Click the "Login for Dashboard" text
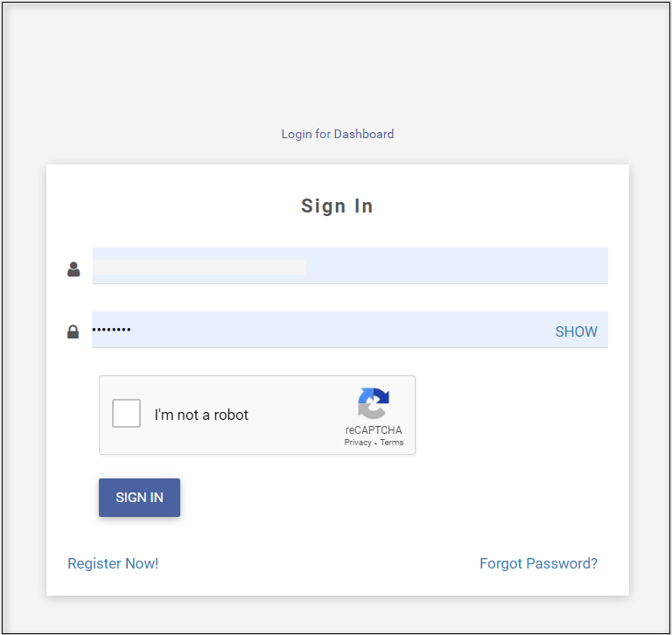The height and width of the screenshot is (635, 672). tap(337, 134)
